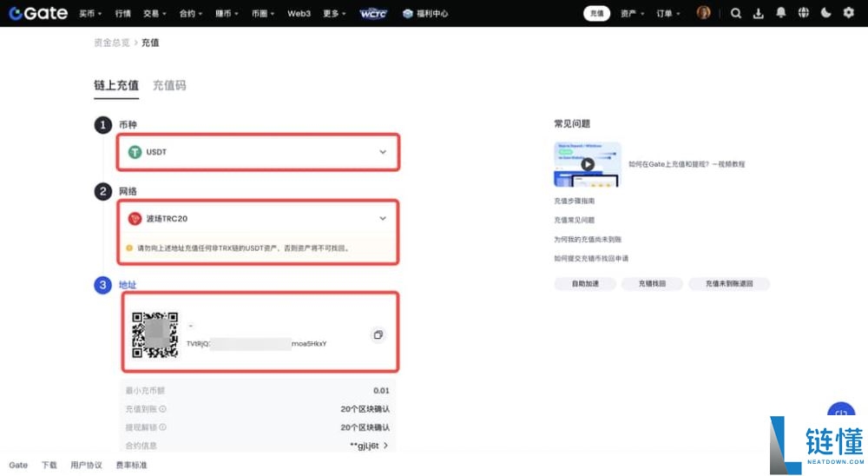Viewport: 868px width, 476px height.
Task: Open the 行情 page
Action: [123, 13]
